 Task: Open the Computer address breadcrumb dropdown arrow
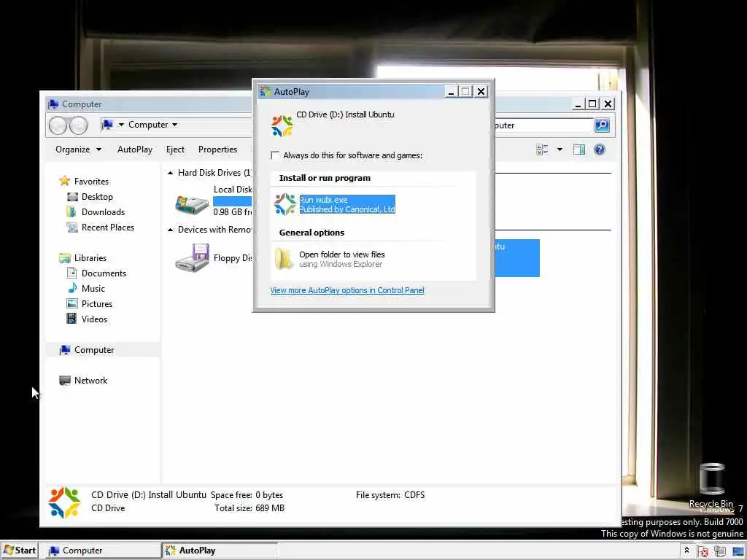click(175, 125)
